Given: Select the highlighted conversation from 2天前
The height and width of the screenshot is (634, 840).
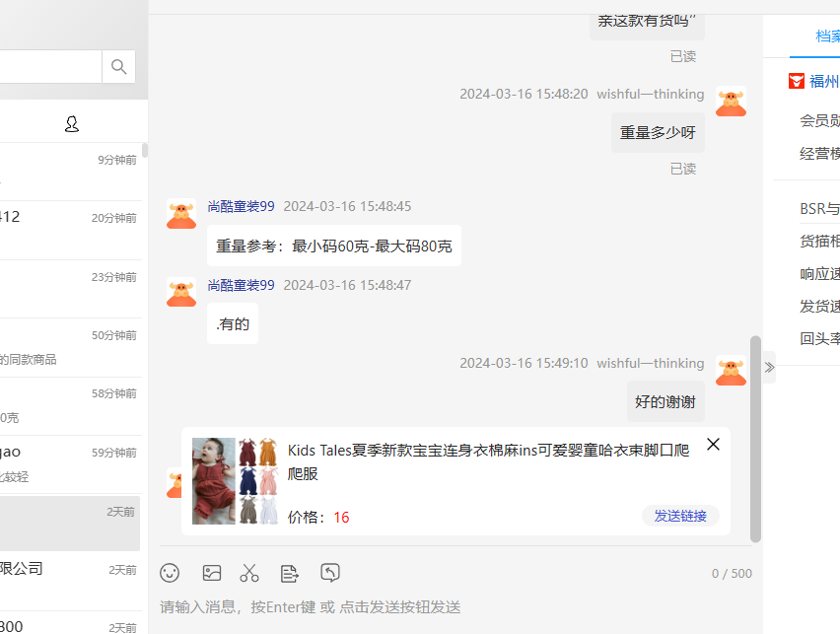Looking at the screenshot, I should point(70,524).
